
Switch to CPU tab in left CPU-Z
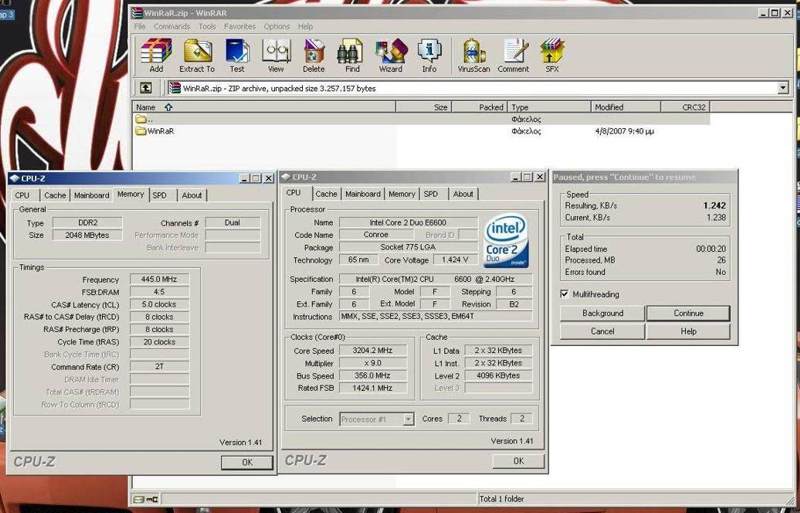coord(22,196)
